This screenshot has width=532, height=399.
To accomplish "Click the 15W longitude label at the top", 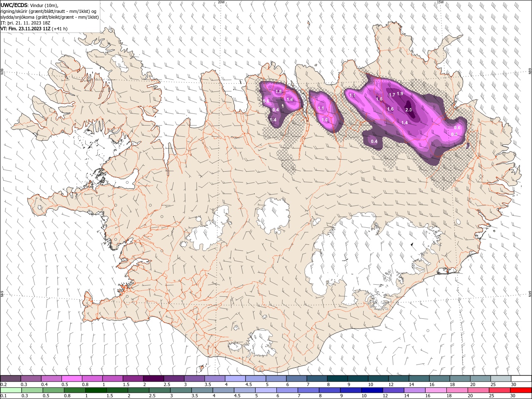I will [440, 2].
